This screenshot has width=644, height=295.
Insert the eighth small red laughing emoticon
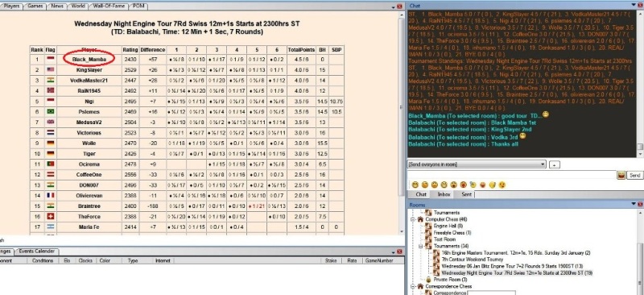tap(482, 185)
